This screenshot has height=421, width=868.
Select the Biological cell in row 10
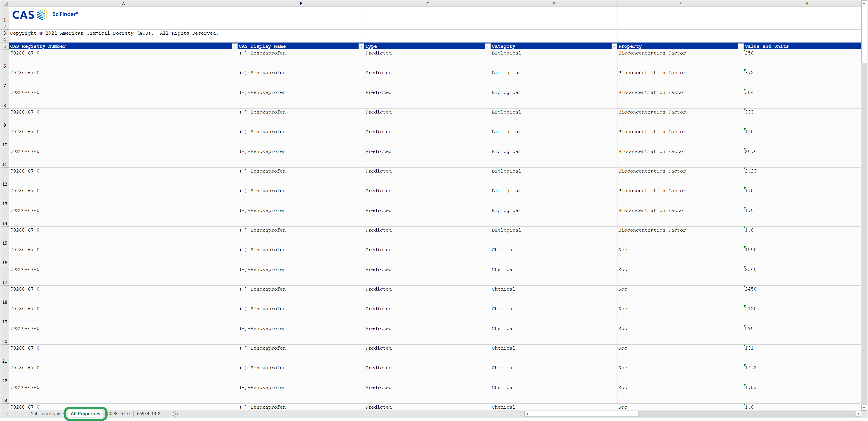coord(554,138)
